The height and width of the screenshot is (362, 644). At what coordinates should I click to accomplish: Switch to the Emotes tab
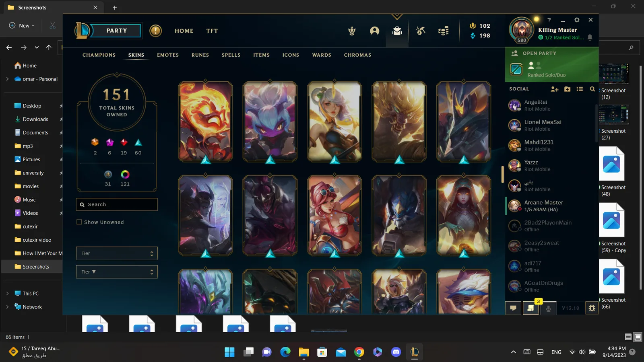coord(168,55)
